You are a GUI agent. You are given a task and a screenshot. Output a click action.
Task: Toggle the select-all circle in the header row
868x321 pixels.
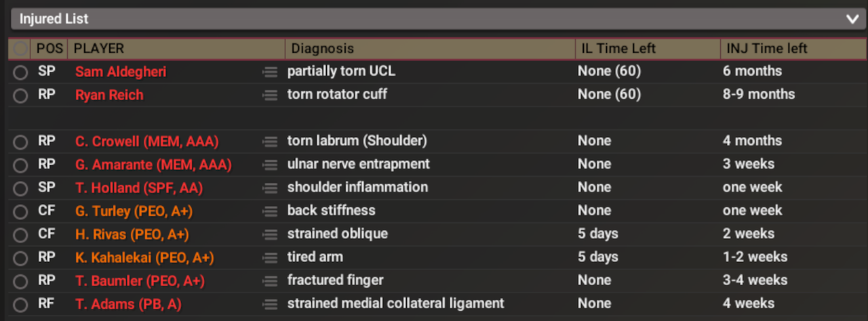point(20,49)
